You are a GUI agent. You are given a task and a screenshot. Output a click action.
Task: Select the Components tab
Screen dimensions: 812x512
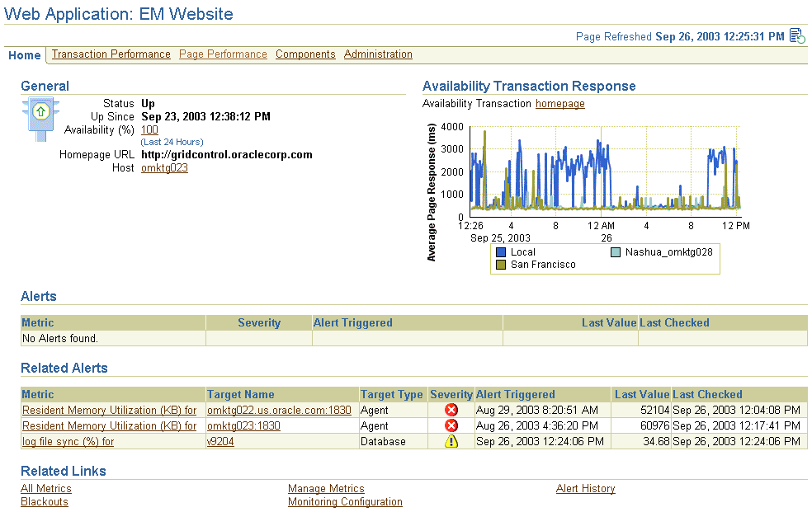pos(305,54)
